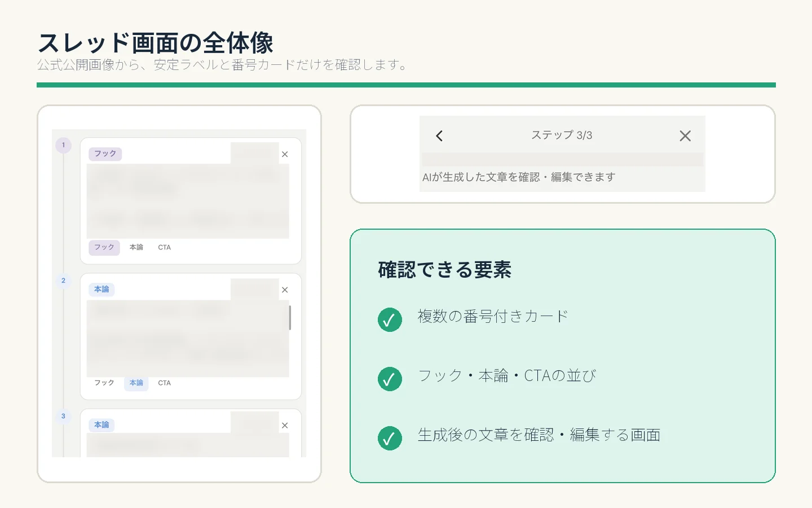
Task: Select the 本論 tab under card 1
Action: click(136, 247)
